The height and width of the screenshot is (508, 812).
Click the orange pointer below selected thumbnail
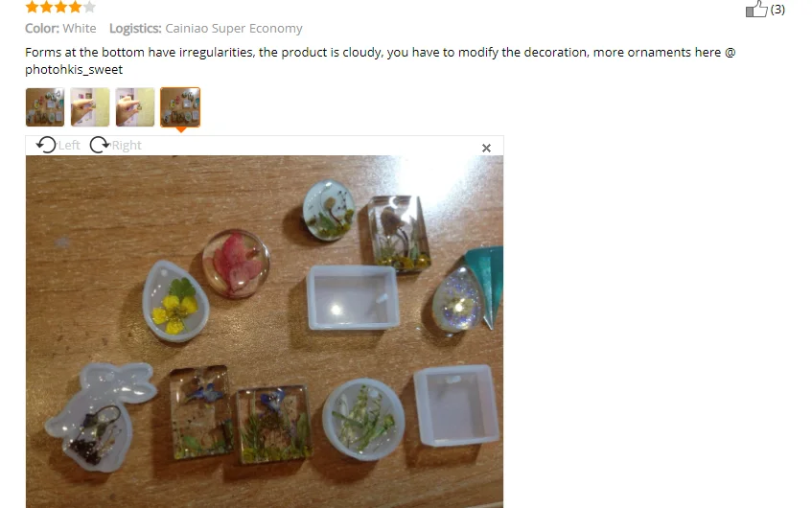pyautogui.click(x=181, y=130)
